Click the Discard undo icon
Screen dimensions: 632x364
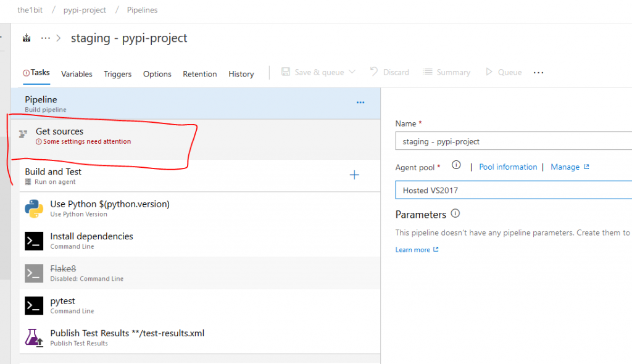tap(373, 72)
